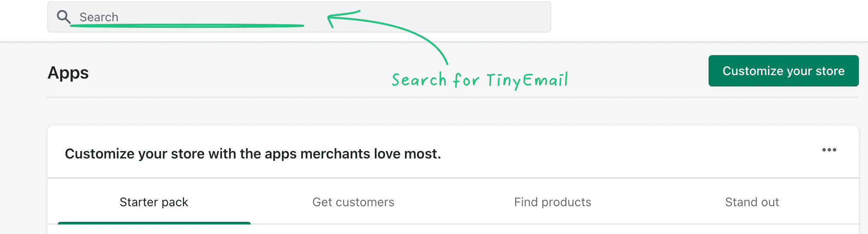The image size is (868, 234).
Task: Click the 'apps merchants love most' card title
Action: tap(253, 154)
